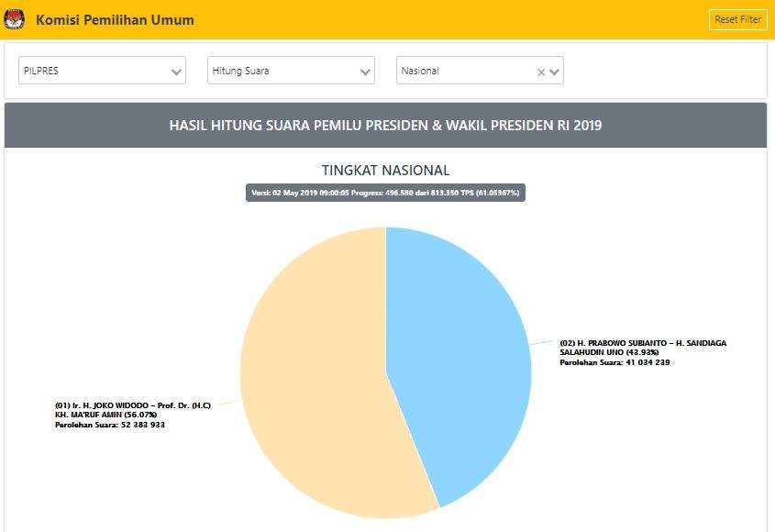Click the KPU logo icon

pos(14,19)
